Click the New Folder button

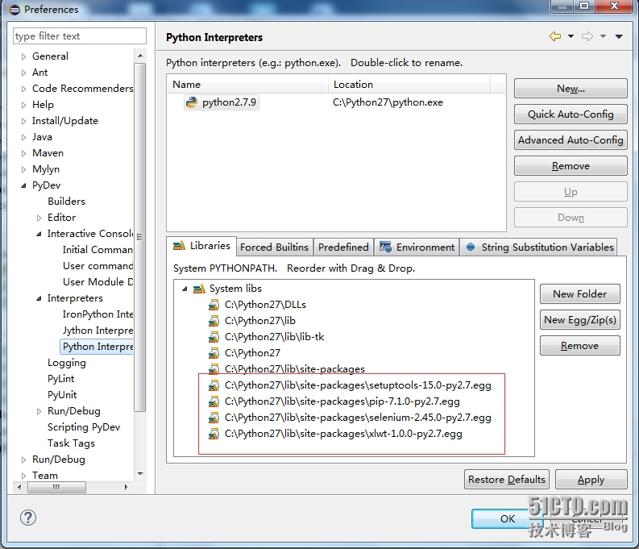coord(580,294)
